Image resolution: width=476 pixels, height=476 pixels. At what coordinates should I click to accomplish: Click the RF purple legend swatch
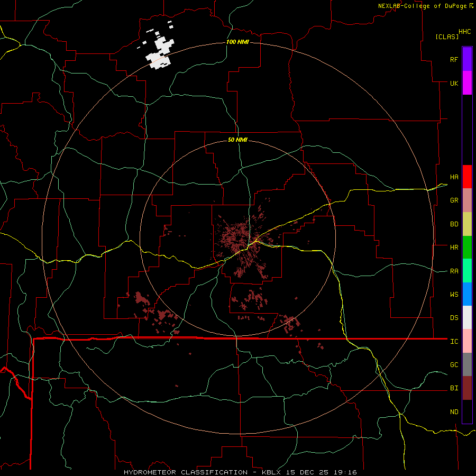click(467, 59)
